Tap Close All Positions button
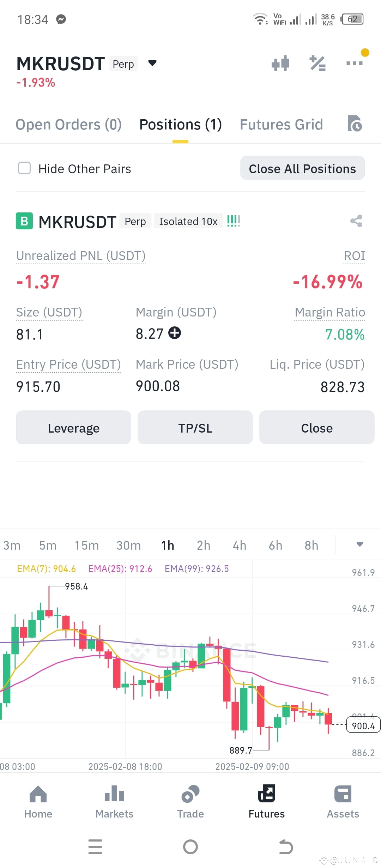Image resolution: width=381 pixels, height=868 pixels. (x=303, y=168)
